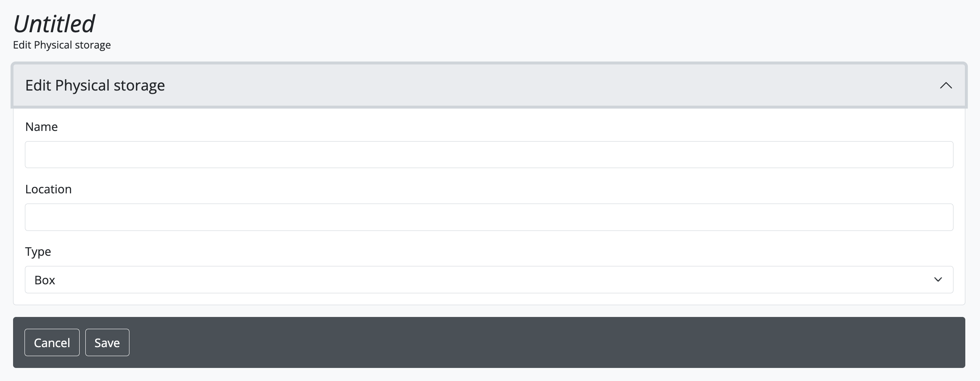Open the Type dropdown showing Box
The image size is (980, 381).
click(x=489, y=280)
